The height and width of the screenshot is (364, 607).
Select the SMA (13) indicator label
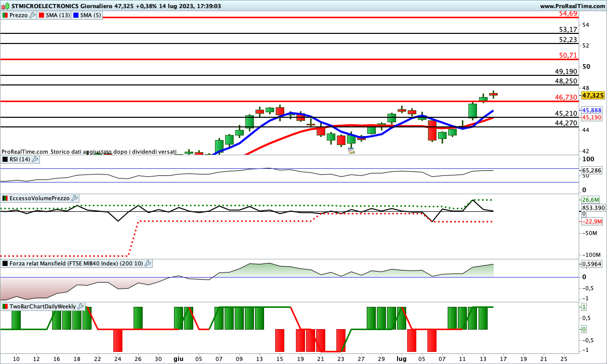(x=58, y=15)
